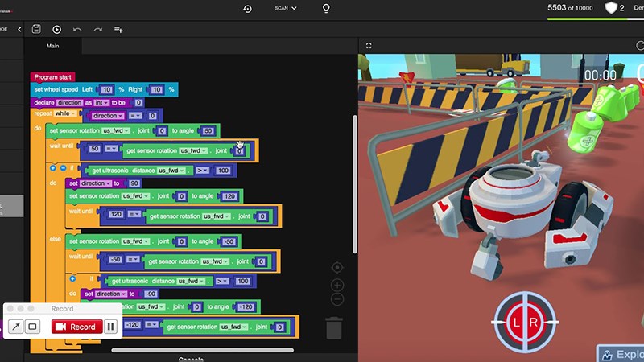Click the lightbulb hint icon

(x=326, y=8)
